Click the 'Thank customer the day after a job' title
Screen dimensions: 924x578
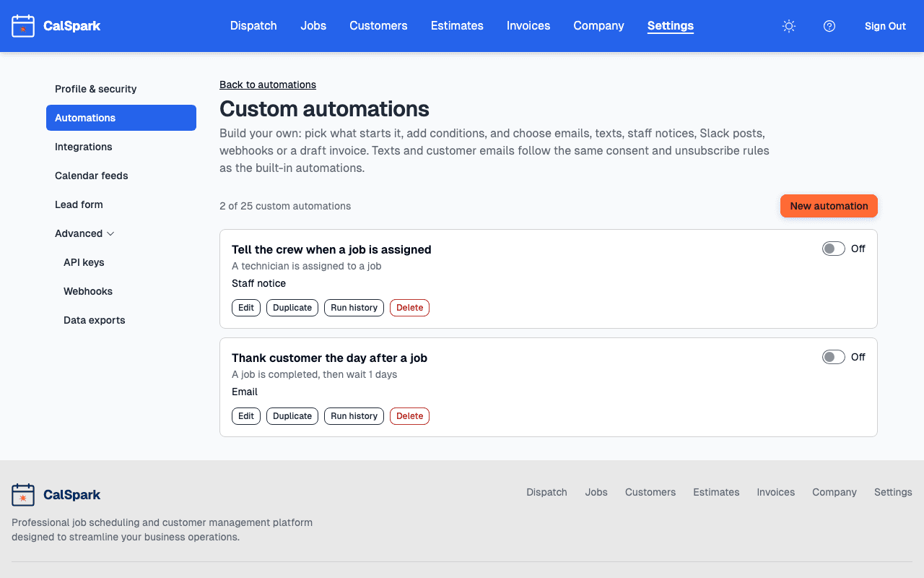329,358
